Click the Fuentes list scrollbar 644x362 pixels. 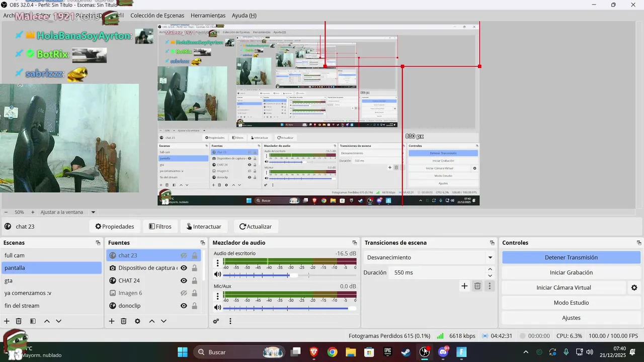(204, 265)
